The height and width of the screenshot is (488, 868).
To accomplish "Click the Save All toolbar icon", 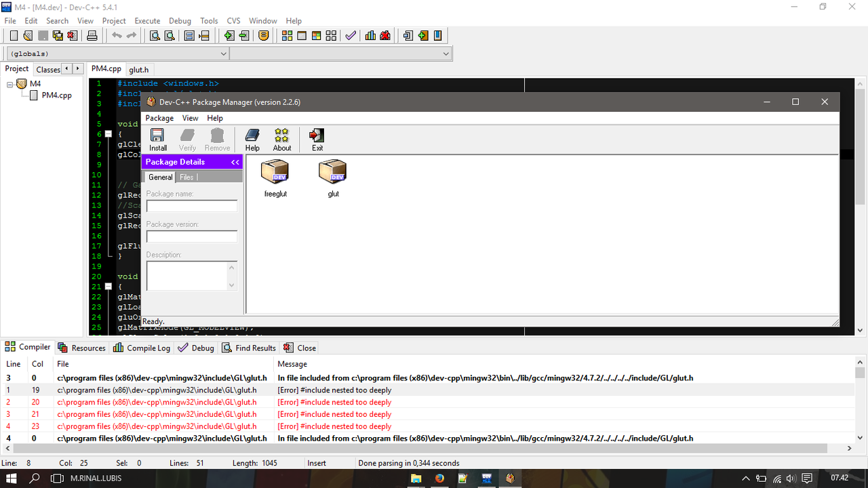I will pyautogui.click(x=58, y=36).
